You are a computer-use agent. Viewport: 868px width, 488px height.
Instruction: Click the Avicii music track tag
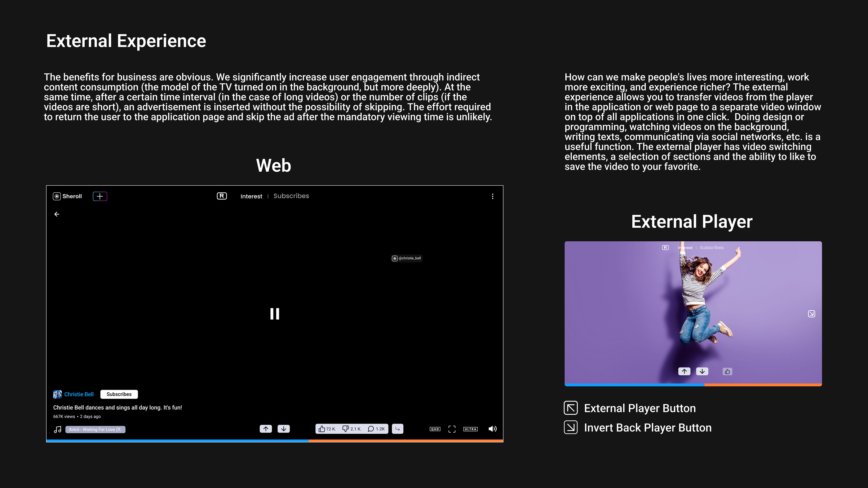pyautogui.click(x=95, y=429)
